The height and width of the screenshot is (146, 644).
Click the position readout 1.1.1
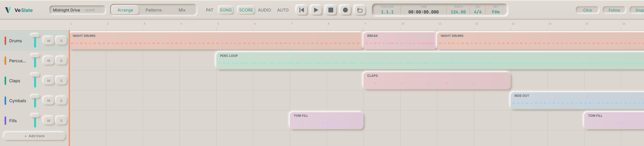pos(387,12)
